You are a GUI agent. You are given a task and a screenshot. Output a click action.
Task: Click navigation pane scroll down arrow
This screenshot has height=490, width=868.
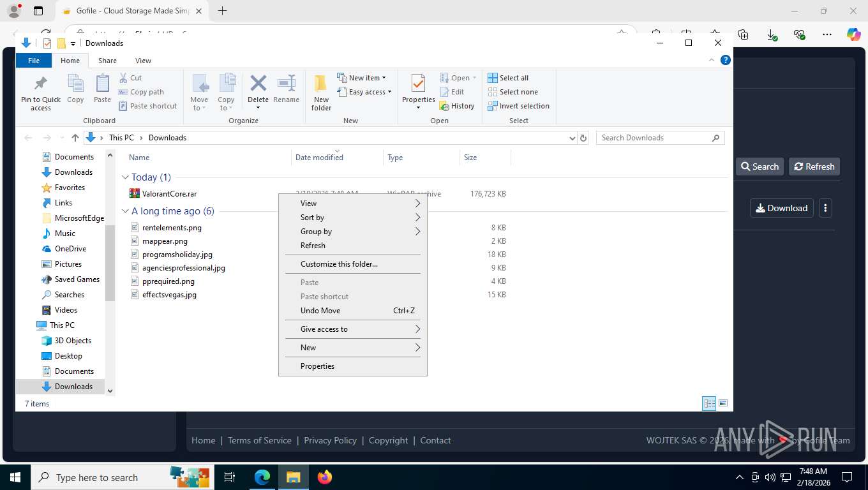[x=110, y=390]
